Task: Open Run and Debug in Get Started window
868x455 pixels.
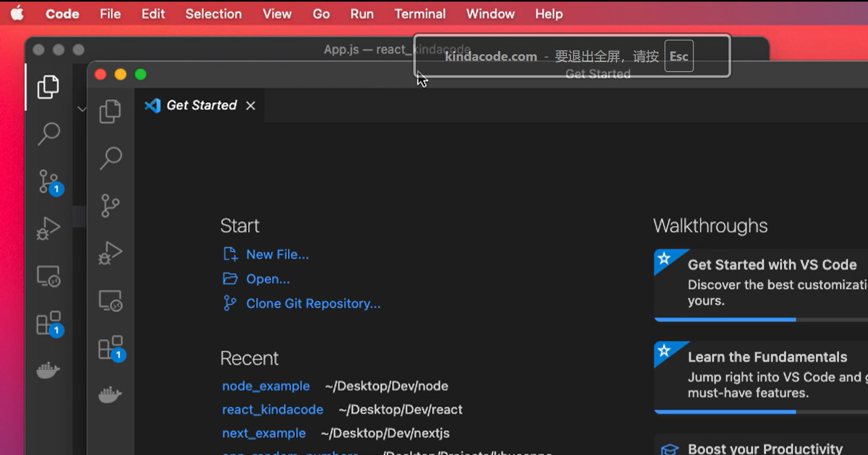Action: tap(110, 253)
